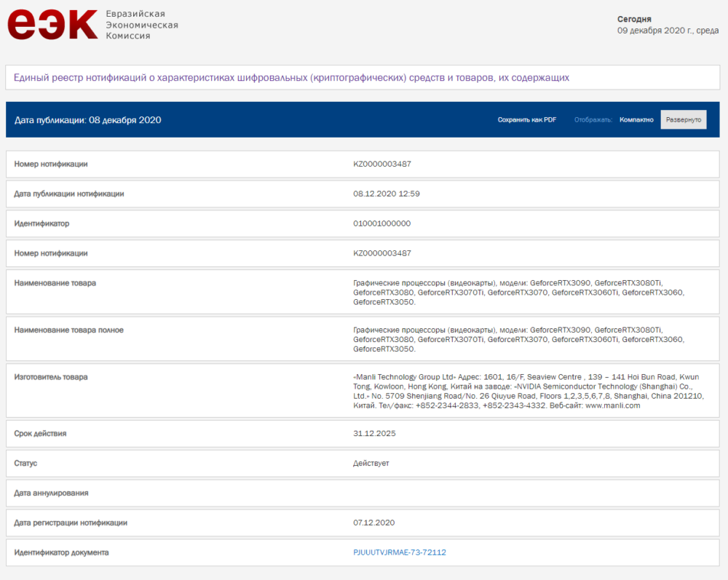Click the Дата регистрации нотификации label
This screenshot has height=580, width=728.
pos(71,523)
